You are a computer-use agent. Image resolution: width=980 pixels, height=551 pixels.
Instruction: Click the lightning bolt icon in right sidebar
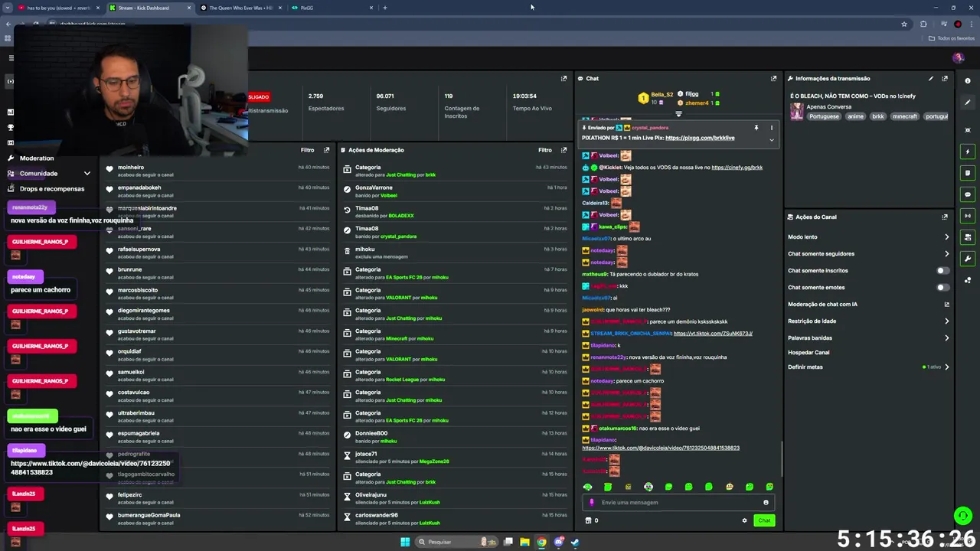coord(968,152)
